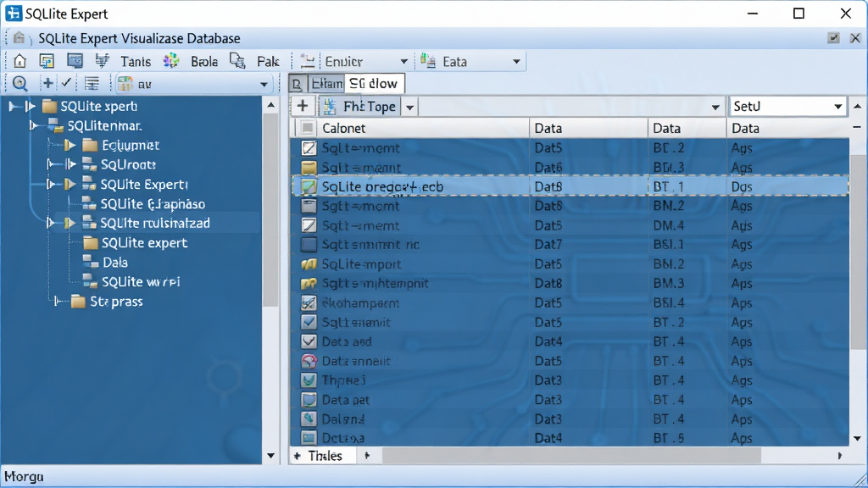Click the pin icon in the subtitle bar
The width and height of the screenshot is (868, 488).
[833, 38]
